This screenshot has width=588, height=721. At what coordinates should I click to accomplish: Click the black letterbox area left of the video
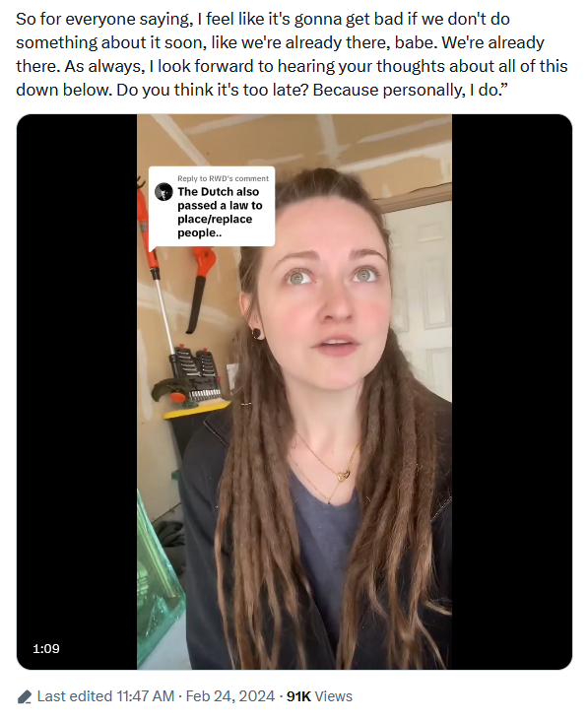click(x=77, y=391)
